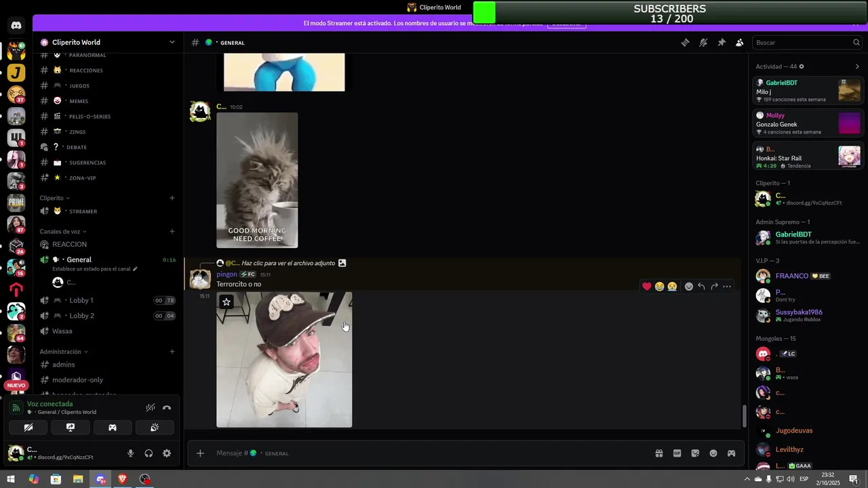Image resolution: width=868 pixels, height=488 pixels.
Task: Open the yellow J server icon
Action: [x=16, y=73]
